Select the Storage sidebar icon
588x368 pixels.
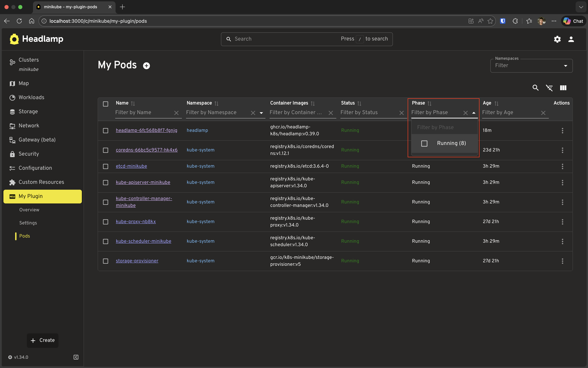pyautogui.click(x=12, y=112)
